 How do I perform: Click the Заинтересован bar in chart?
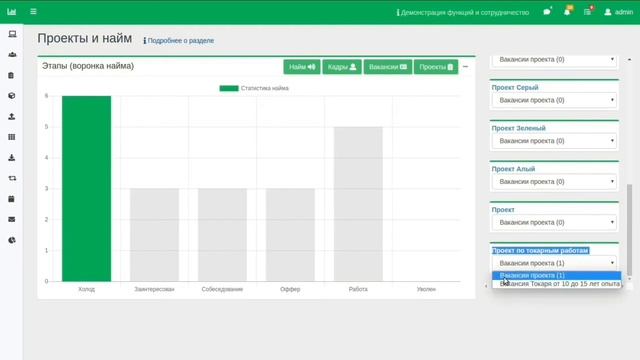(154, 235)
